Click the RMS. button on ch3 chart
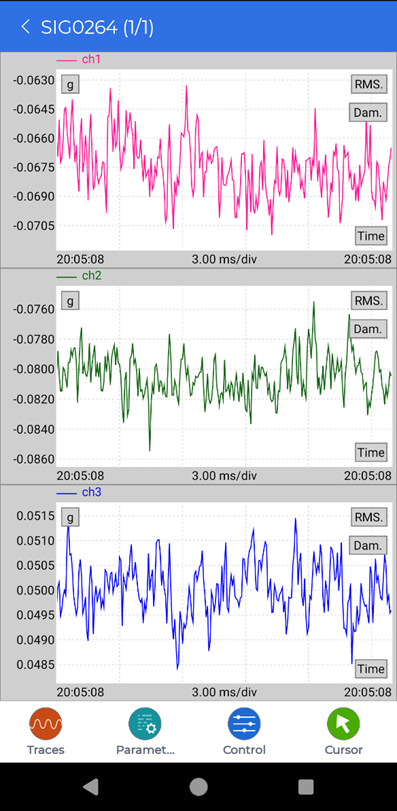 [369, 517]
